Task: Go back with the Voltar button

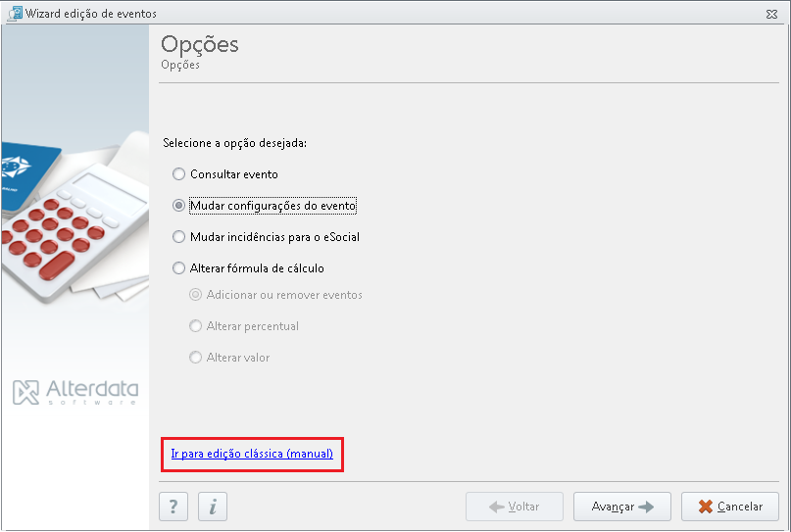Action: (x=514, y=507)
